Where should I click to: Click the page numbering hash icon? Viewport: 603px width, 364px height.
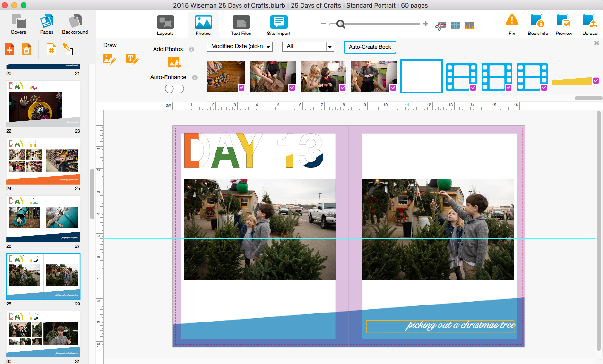coord(52,49)
